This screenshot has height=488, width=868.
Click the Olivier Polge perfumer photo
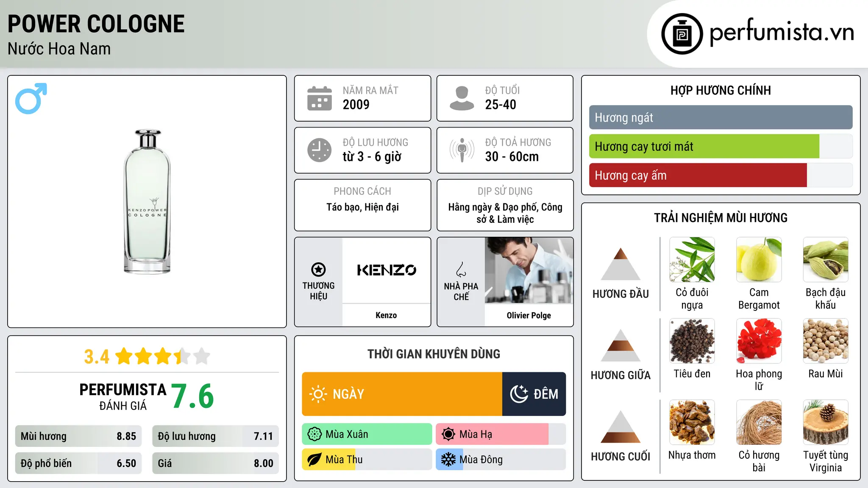pos(529,270)
